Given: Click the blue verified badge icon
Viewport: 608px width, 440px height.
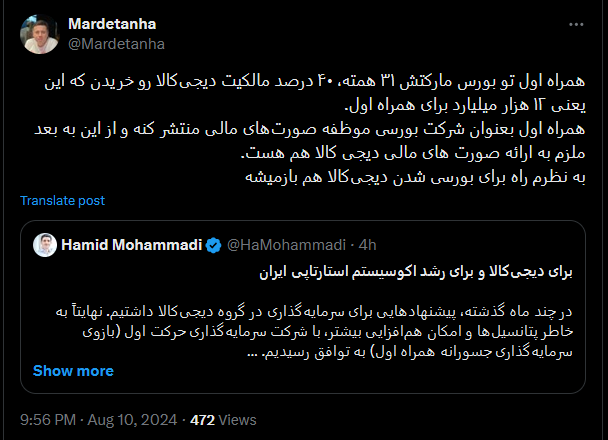Looking at the screenshot, I should 212,244.
